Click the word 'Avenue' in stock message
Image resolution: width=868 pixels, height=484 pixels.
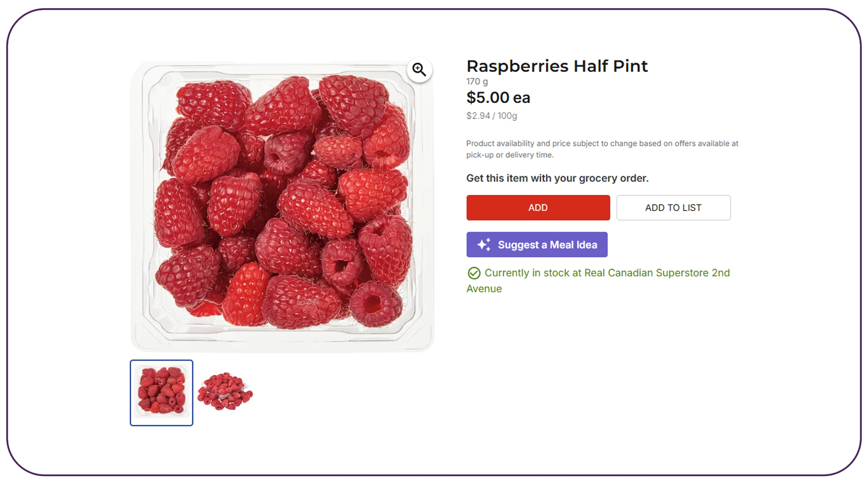(484, 289)
